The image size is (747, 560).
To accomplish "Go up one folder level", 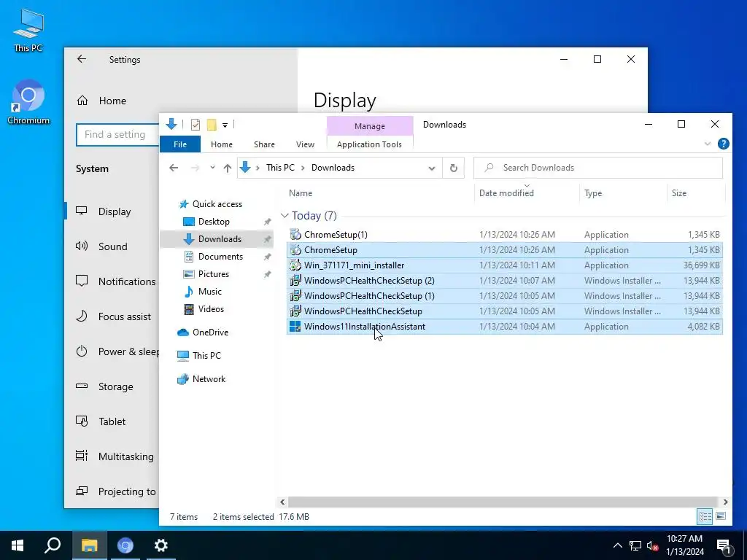I will click(228, 168).
